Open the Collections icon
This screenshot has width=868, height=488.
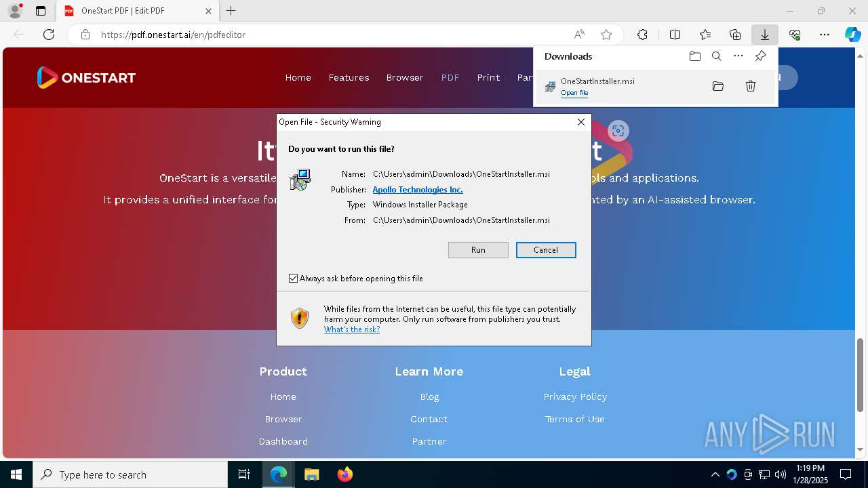735,35
